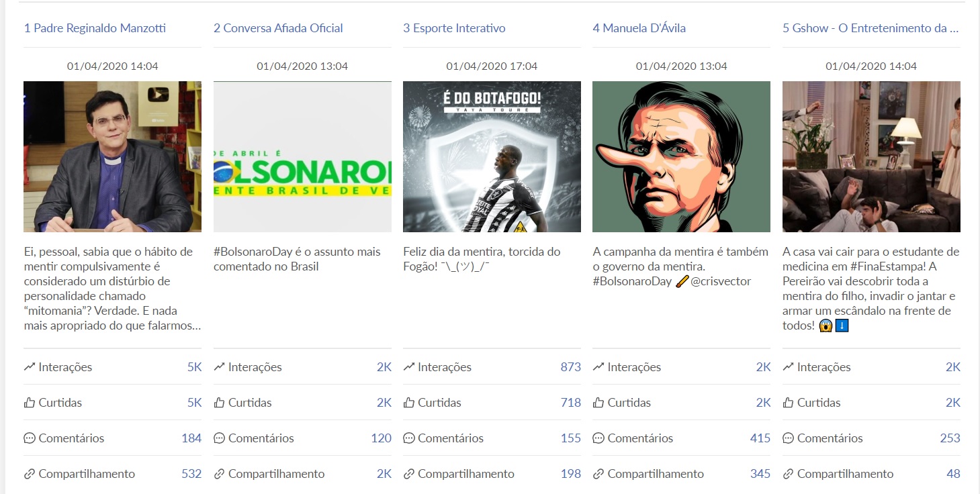
Task: Open the Padre Reginaldo Manzotti page link
Action: pyautogui.click(x=95, y=28)
